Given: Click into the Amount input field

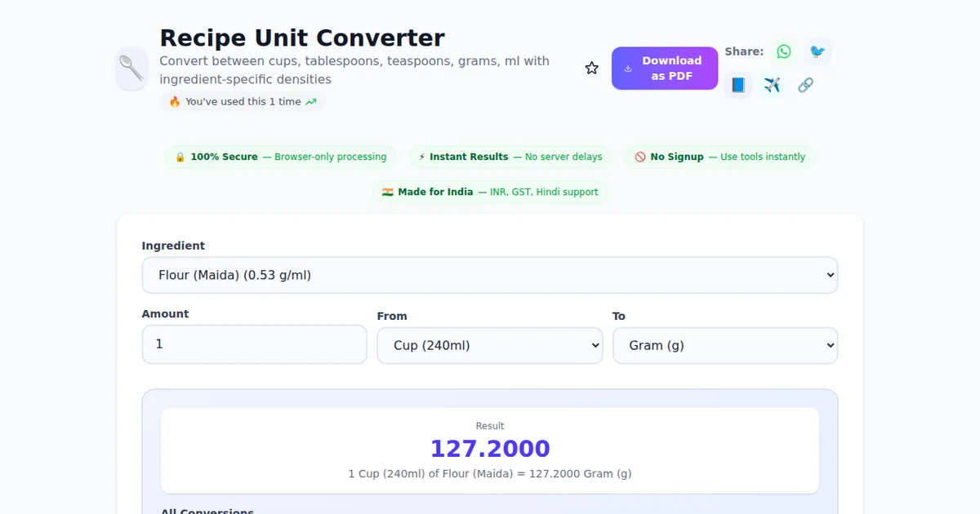Looking at the screenshot, I should pyautogui.click(x=255, y=344).
